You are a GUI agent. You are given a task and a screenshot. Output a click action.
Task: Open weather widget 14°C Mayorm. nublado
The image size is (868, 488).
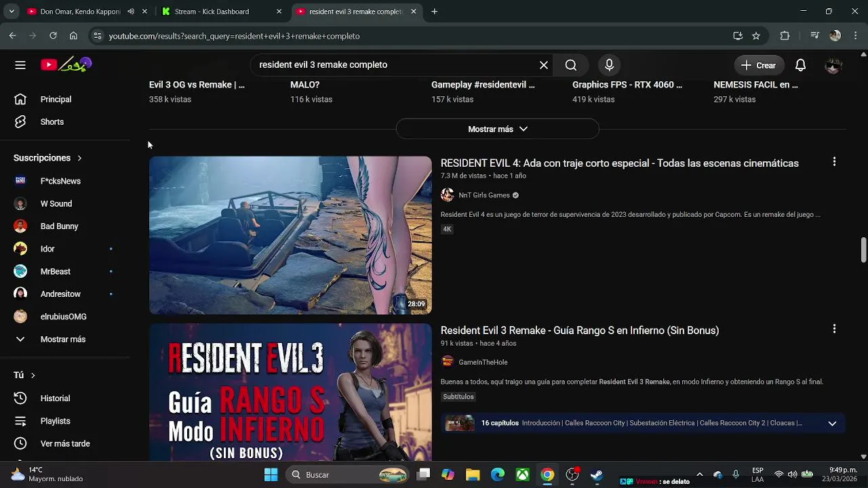[x=46, y=474]
